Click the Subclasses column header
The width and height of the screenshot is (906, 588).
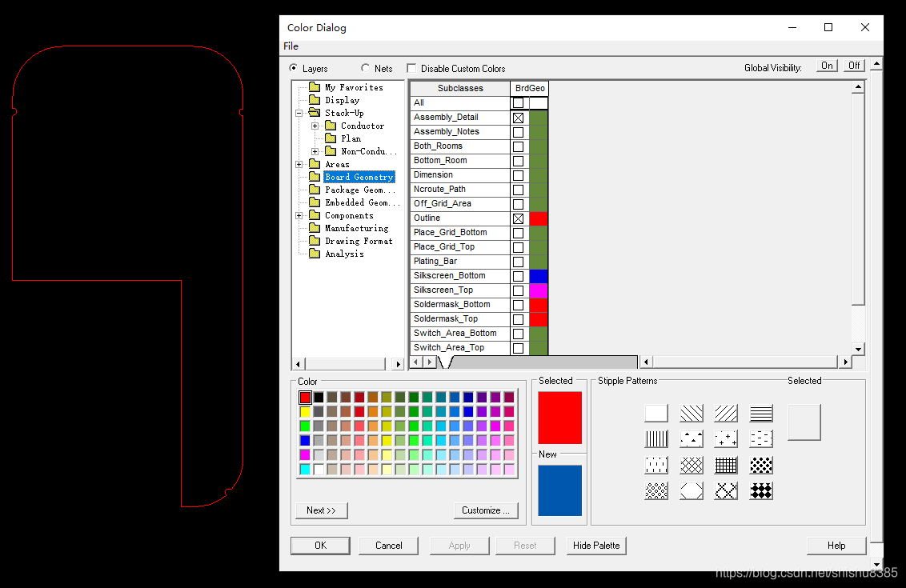click(460, 88)
